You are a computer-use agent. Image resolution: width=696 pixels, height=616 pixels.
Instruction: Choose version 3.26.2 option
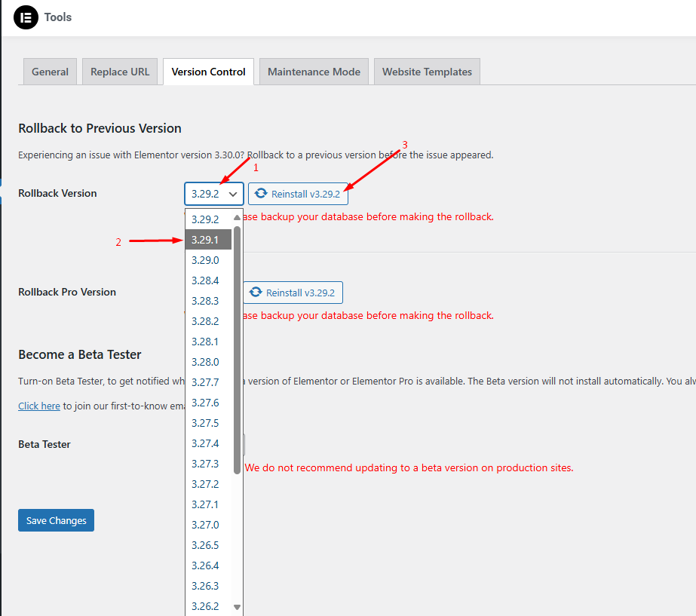(x=209, y=606)
